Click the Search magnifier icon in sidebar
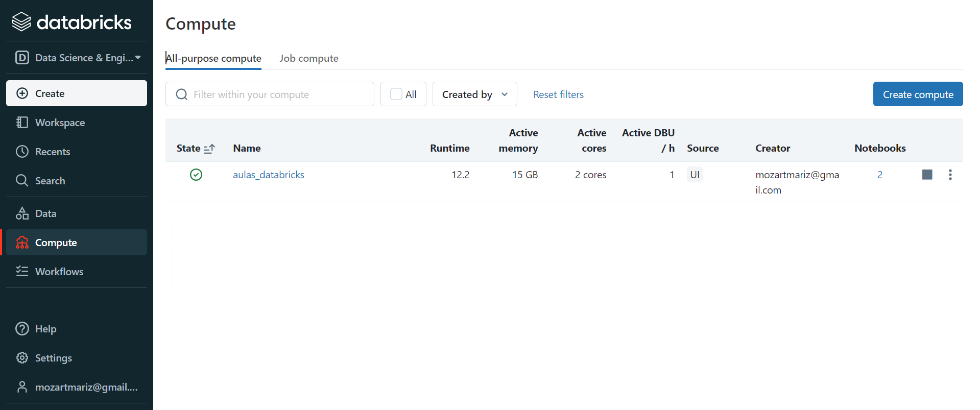 coord(22,181)
